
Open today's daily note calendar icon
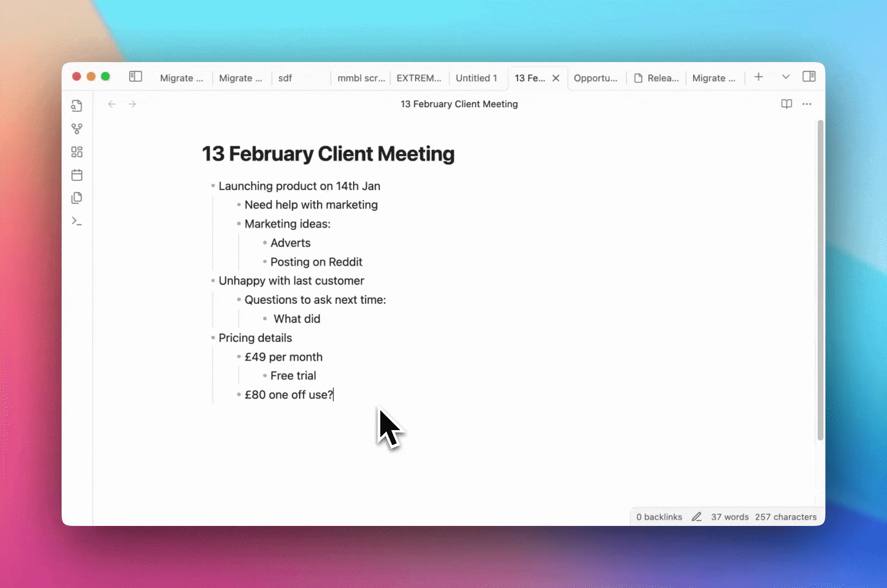click(x=77, y=175)
